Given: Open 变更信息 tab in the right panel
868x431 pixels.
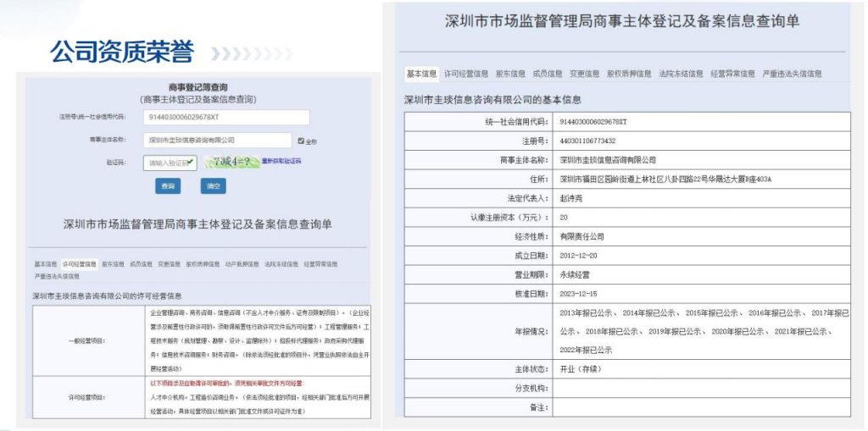Looking at the screenshot, I should pos(585,74).
